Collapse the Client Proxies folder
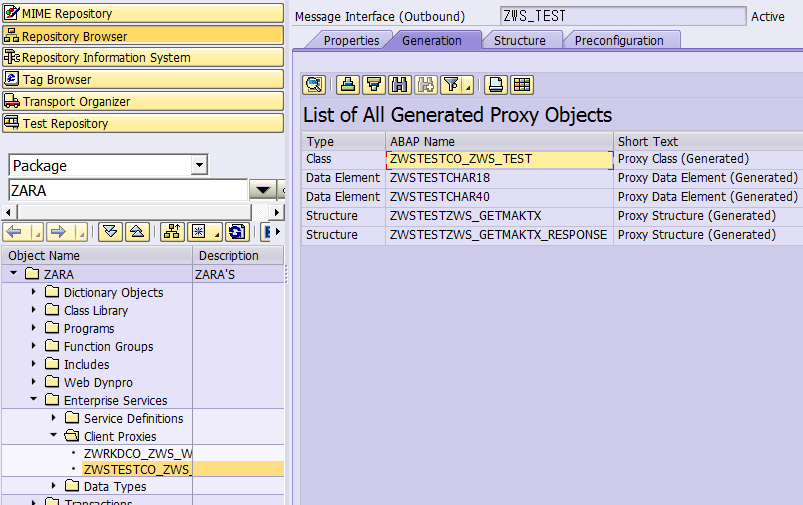Image resolution: width=803 pixels, height=505 pixels. point(54,435)
